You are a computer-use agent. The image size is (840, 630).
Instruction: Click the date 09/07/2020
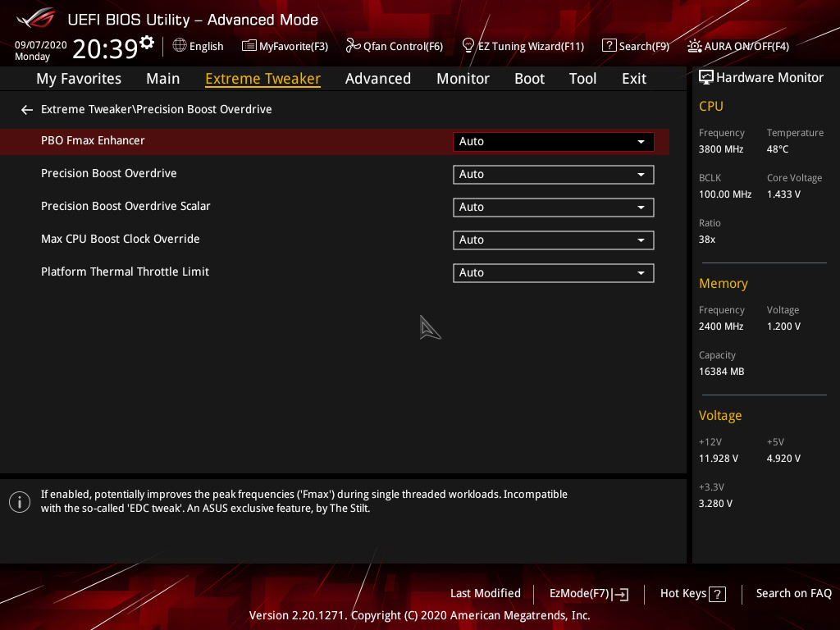[x=41, y=45]
